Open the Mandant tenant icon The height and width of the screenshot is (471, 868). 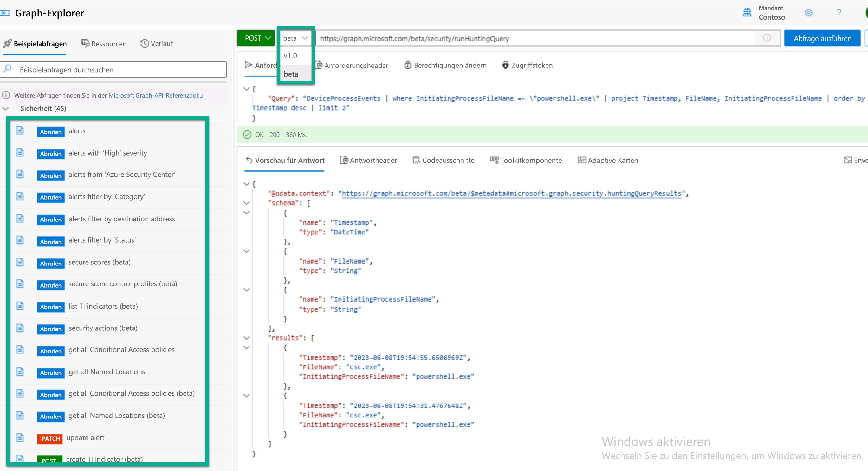coord(747,12)
